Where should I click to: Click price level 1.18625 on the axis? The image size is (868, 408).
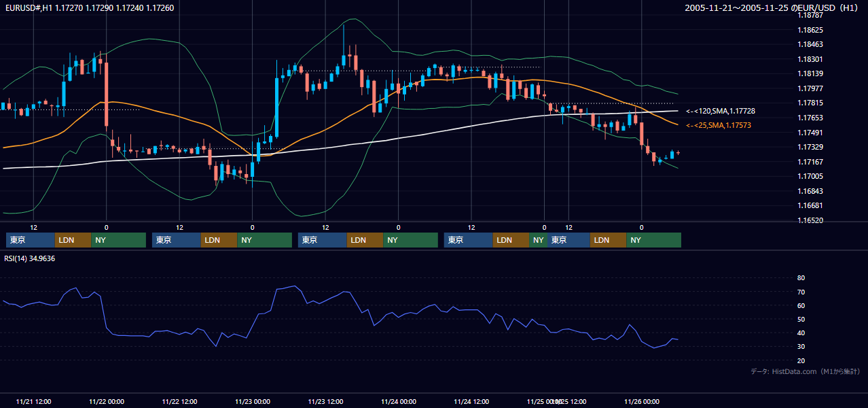tap(811, 31)
